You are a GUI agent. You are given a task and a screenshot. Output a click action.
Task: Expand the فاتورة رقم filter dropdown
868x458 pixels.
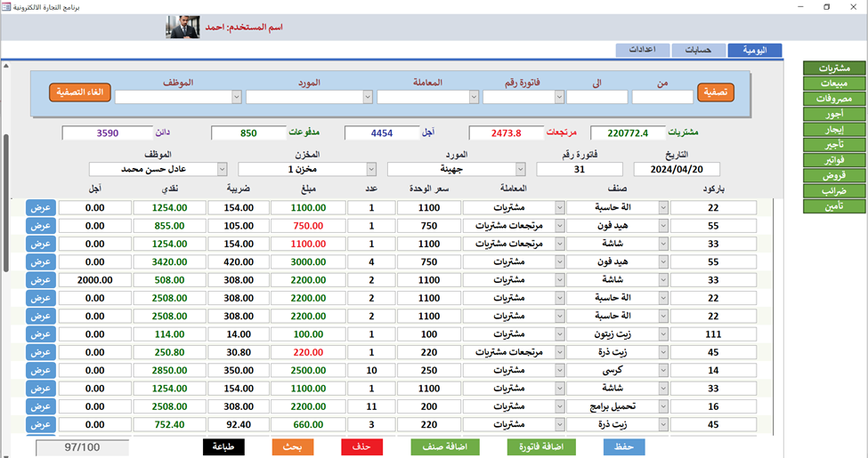(x=559, y=97)
